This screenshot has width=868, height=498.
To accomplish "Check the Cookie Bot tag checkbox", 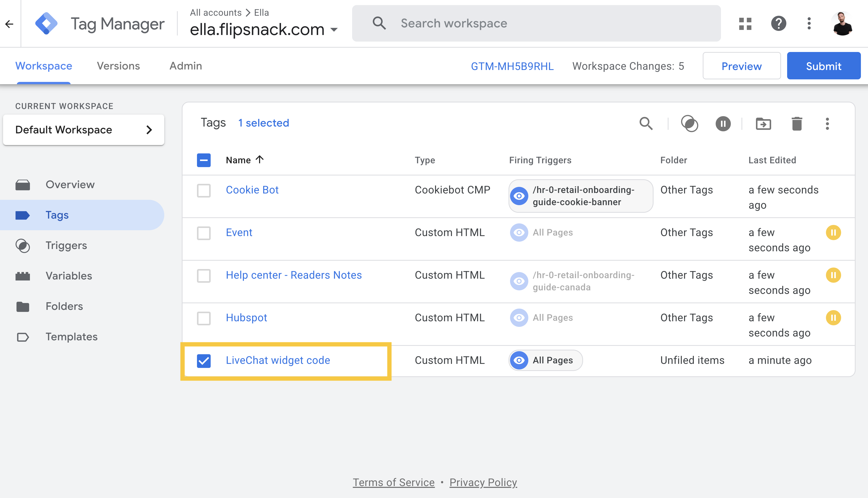I will pyautogui.click(x=204, y=190).
